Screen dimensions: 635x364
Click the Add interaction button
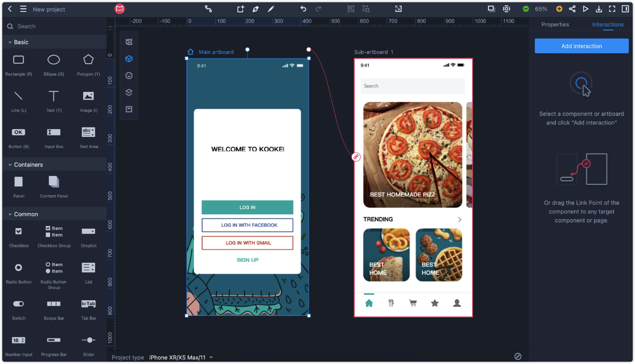click(581, 46)
